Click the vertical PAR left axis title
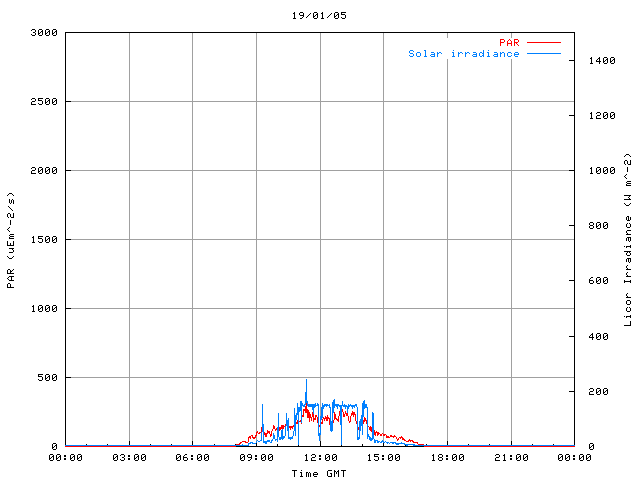640x480 pixels. point(11,239)
